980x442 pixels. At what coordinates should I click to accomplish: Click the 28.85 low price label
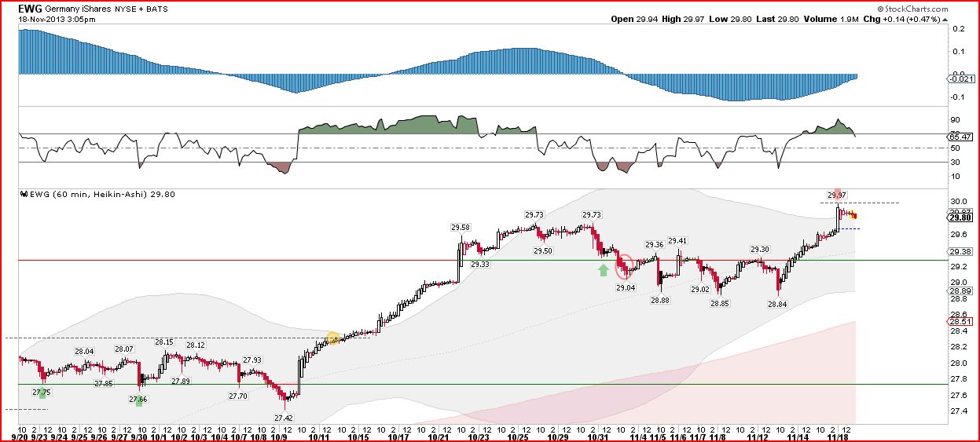click(x=720, y=303)
